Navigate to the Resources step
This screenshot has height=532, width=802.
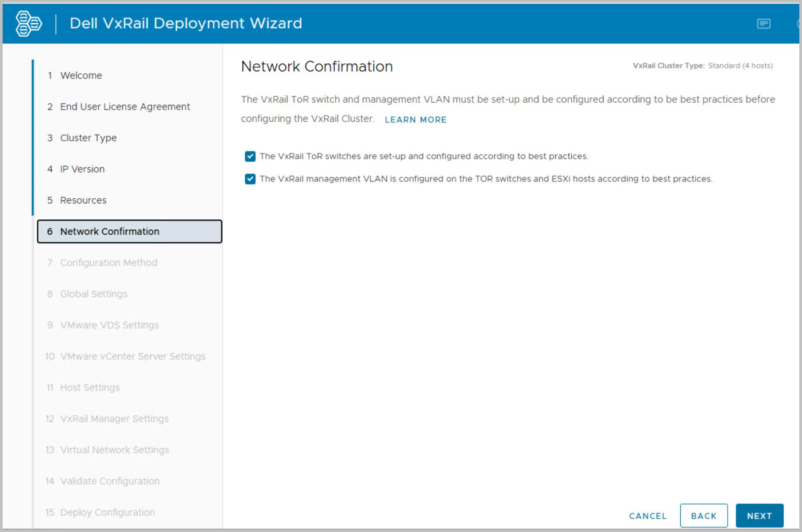pyautogui.click(x=83, y=200)
